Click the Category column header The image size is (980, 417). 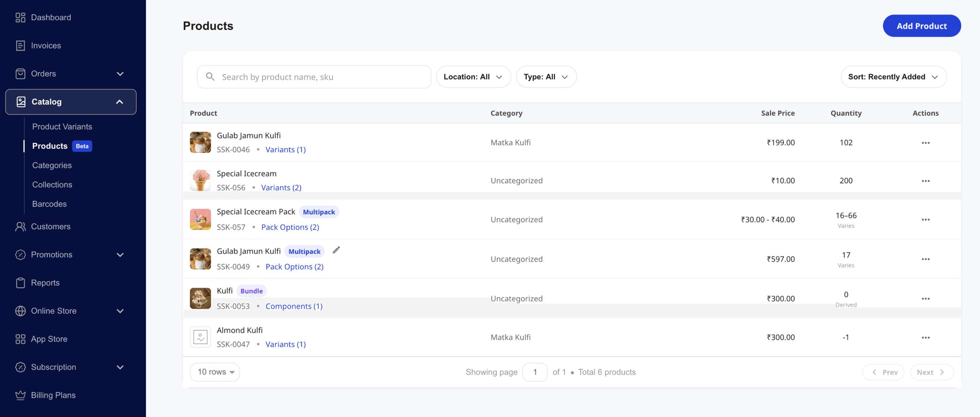pyautogui.click(x=506, y=113)
